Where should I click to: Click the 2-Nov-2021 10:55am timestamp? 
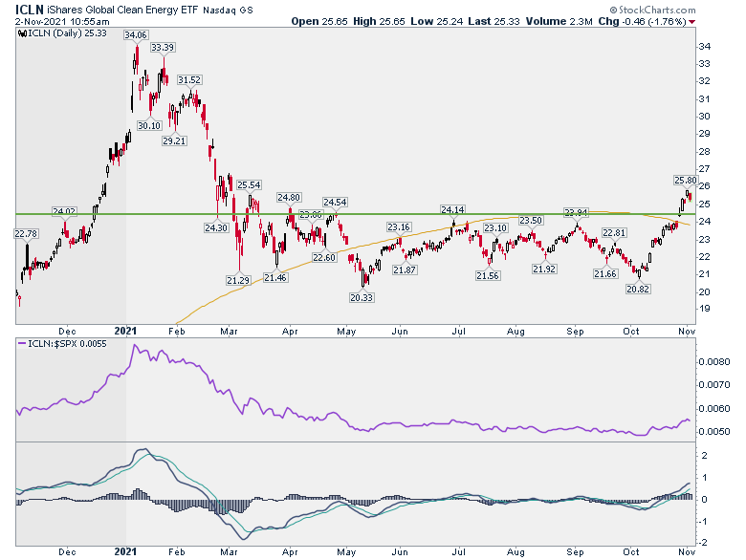point(62,22)
